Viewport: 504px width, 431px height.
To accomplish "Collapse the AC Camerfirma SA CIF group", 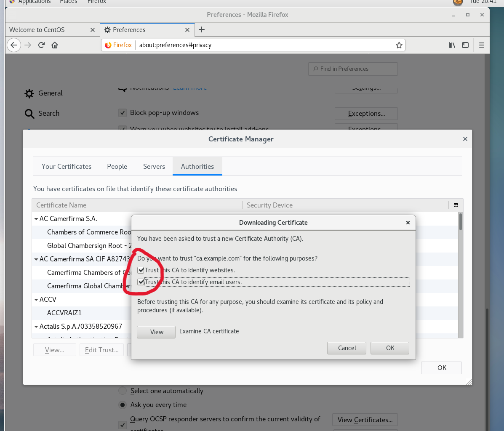I will pyautogui.click(x=36, y=259).
